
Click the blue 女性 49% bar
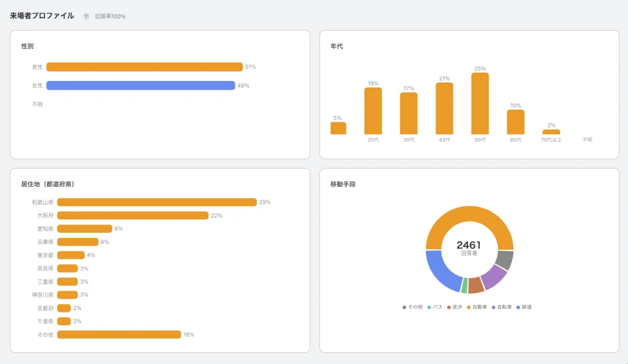[x=140, y=85]
